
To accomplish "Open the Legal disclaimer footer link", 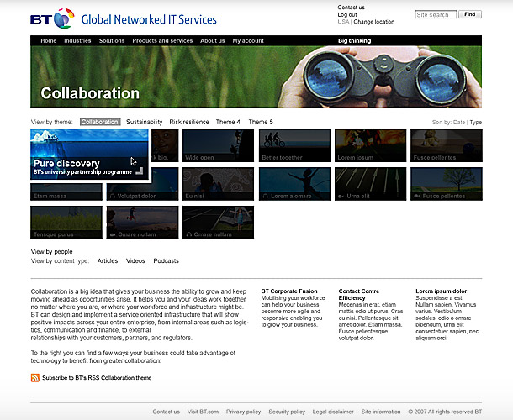I will coord(333,412).
